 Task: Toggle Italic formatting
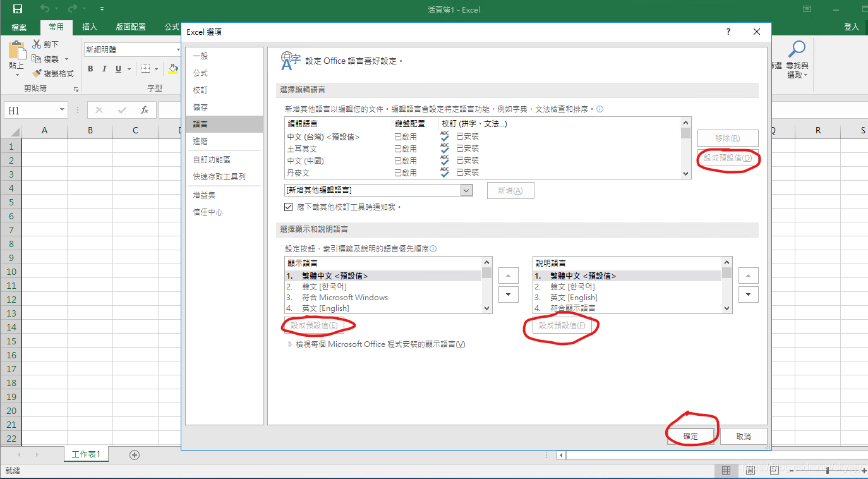tap(104, 69)
